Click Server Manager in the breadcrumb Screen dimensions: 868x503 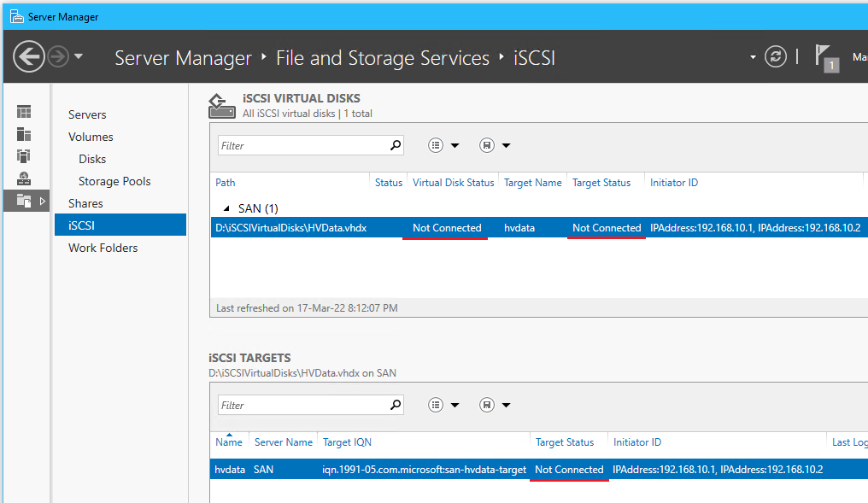(183, 57)
